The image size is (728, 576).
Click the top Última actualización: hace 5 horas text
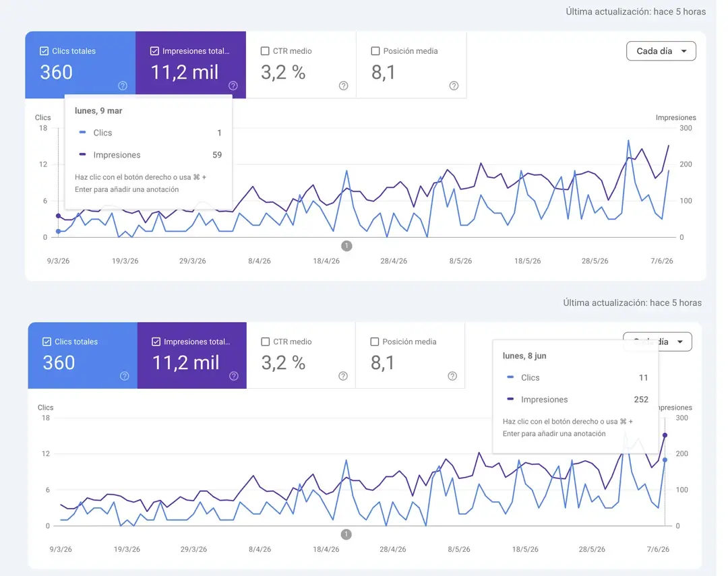(x=636, y=11)
